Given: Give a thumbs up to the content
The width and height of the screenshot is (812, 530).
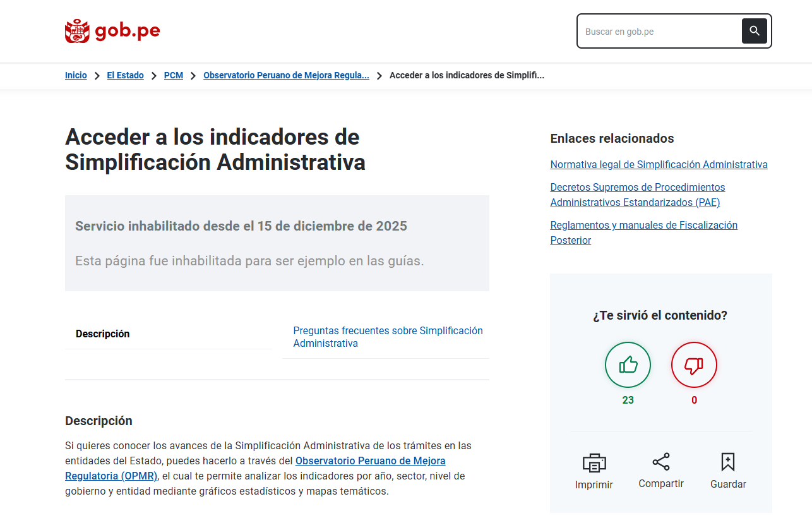Looking at the screenshot, I should (628, 364).
